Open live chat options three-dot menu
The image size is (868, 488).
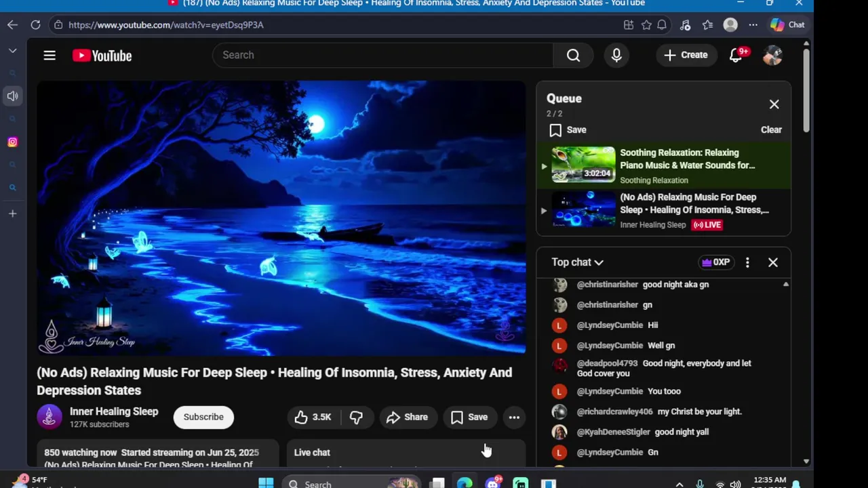coord(747,262)
